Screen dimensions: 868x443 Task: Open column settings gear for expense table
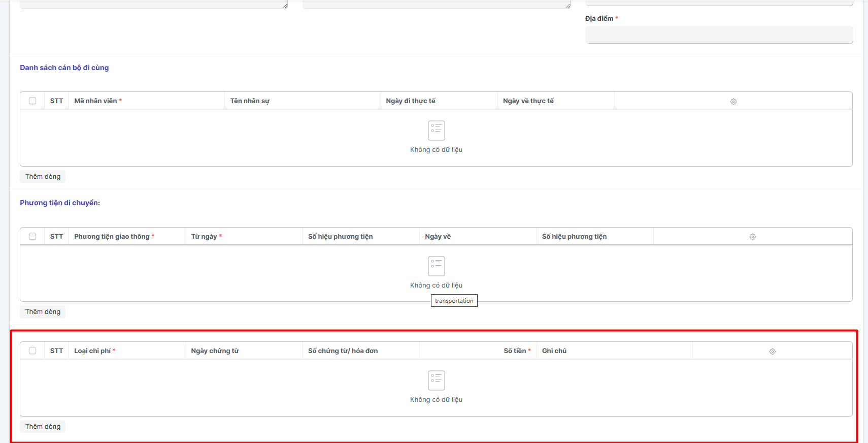[772, 352]
